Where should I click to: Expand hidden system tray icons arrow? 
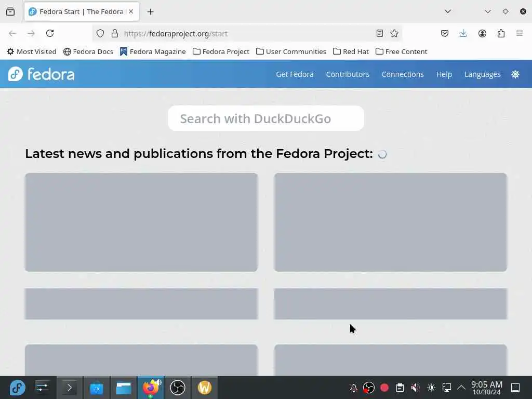tap(461, 387)
